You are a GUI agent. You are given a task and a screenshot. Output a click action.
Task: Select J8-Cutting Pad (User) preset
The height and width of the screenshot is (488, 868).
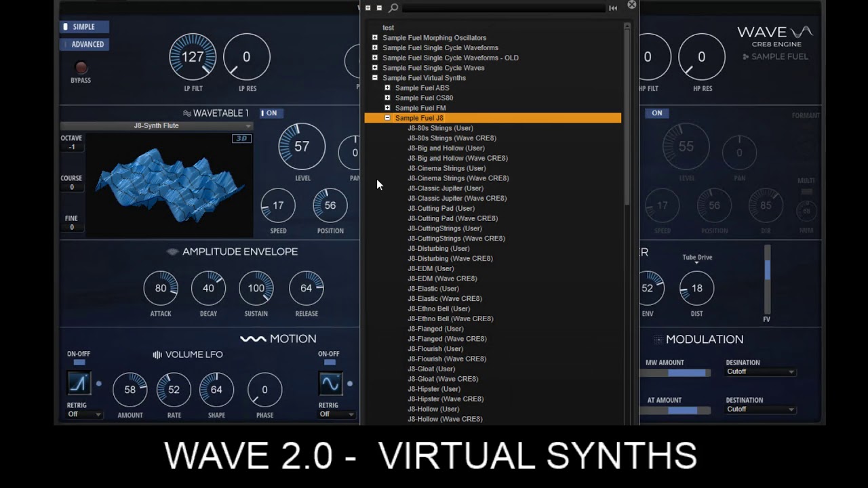coord(441,209)
